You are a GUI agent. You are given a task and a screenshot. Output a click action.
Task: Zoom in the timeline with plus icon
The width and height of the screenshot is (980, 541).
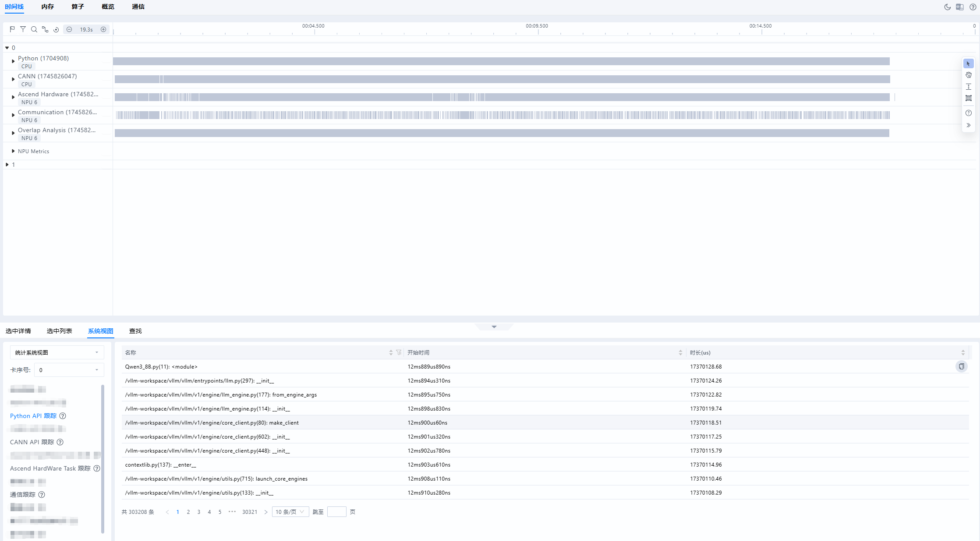pyautogui.click(x=103, y=29)
